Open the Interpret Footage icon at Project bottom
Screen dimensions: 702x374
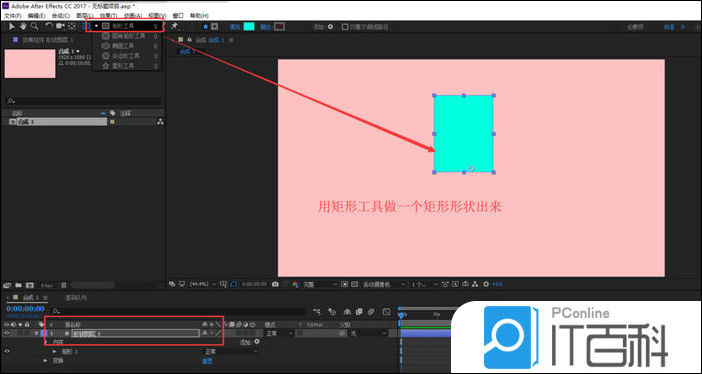coord(7,285)
